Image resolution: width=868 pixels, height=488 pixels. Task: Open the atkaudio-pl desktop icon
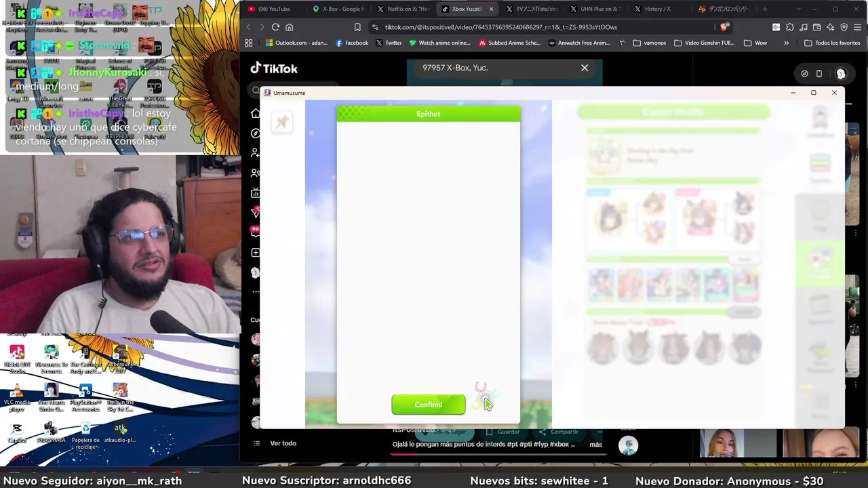point(121,433)
